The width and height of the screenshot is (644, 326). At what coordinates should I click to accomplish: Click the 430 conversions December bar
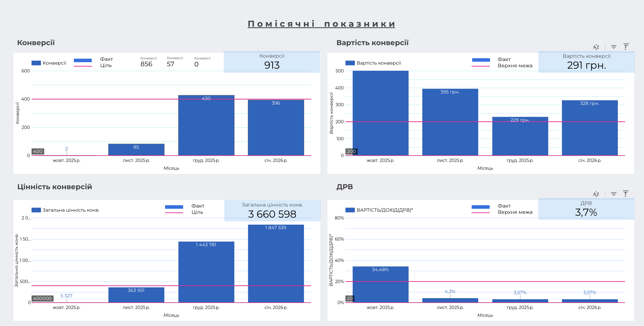[x=206, y=127]
